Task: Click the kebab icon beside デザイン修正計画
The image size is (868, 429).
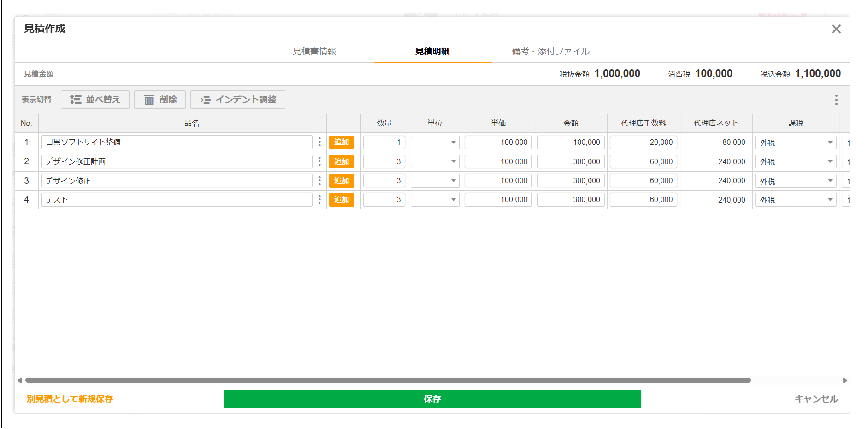Action: click(x=320, y=161)
